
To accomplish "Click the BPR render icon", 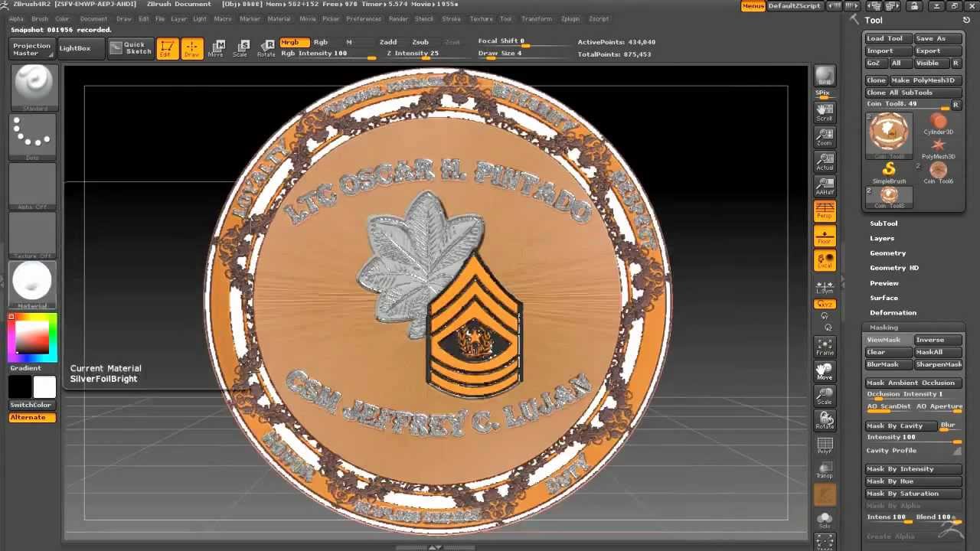I will click(825, 77).
